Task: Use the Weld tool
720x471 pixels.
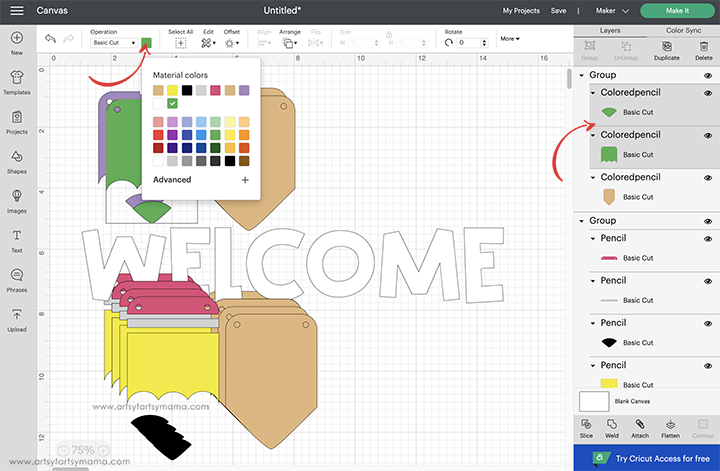Action: pyautogui.click(x=612, y=428)
